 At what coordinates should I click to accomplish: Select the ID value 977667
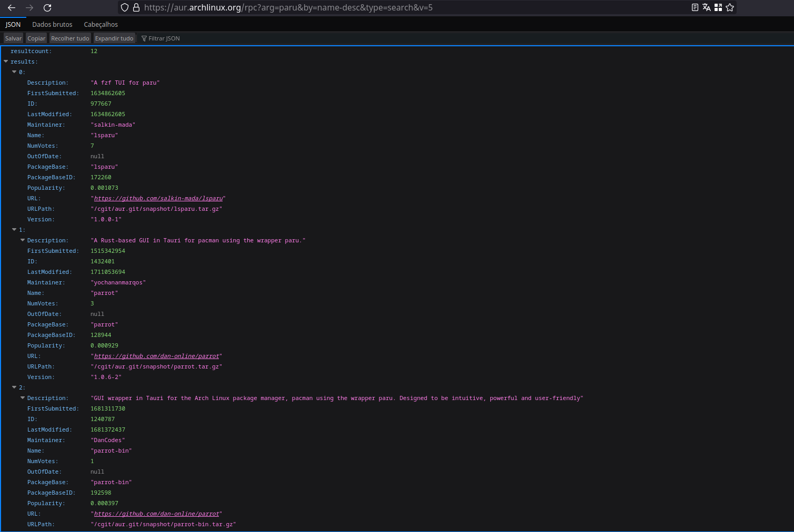[101, 104]
